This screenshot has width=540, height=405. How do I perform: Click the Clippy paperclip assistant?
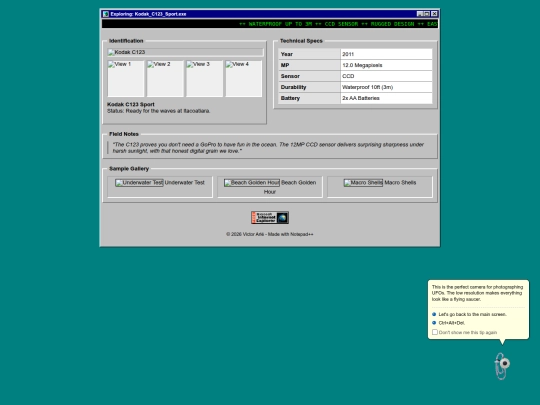[x=502, y=366]
